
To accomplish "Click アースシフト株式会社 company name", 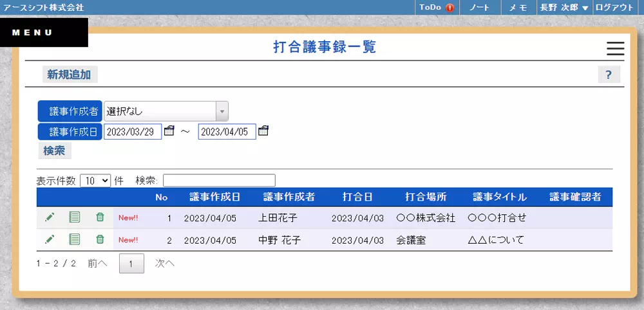I will click(x=43, y=8).
